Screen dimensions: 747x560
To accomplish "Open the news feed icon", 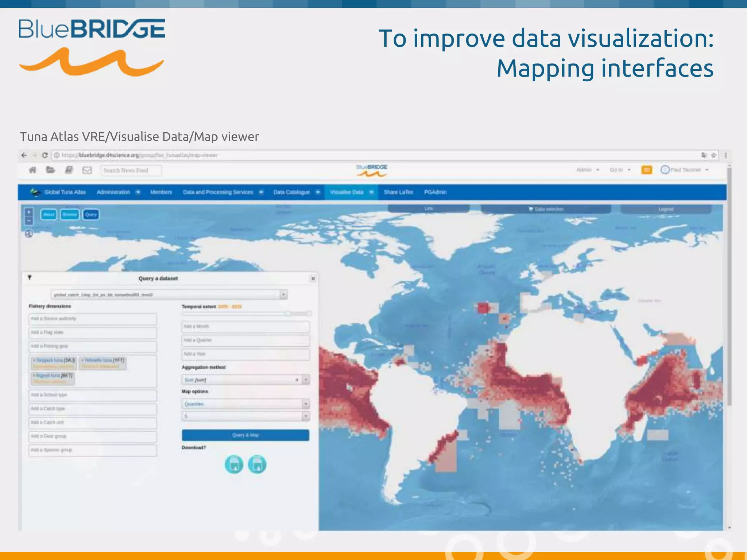I will (69, 170).
